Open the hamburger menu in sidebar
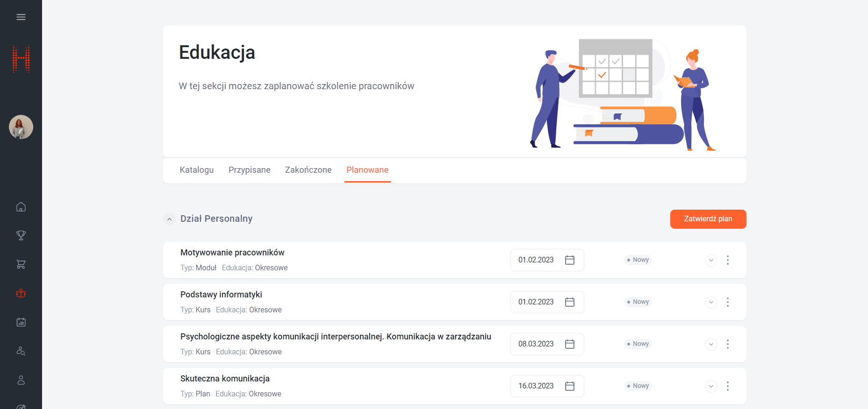This screenshot has height=409, width=868. click(21, 17)
